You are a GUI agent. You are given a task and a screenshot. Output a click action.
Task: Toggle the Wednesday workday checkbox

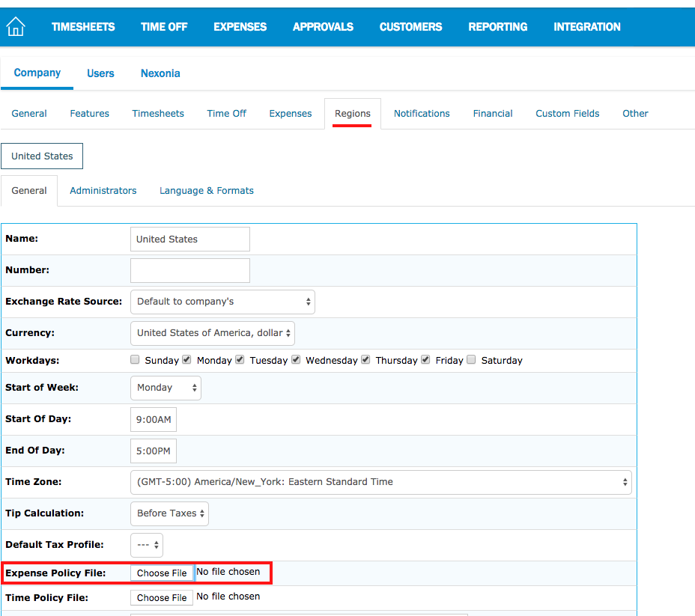coord(296,359)
